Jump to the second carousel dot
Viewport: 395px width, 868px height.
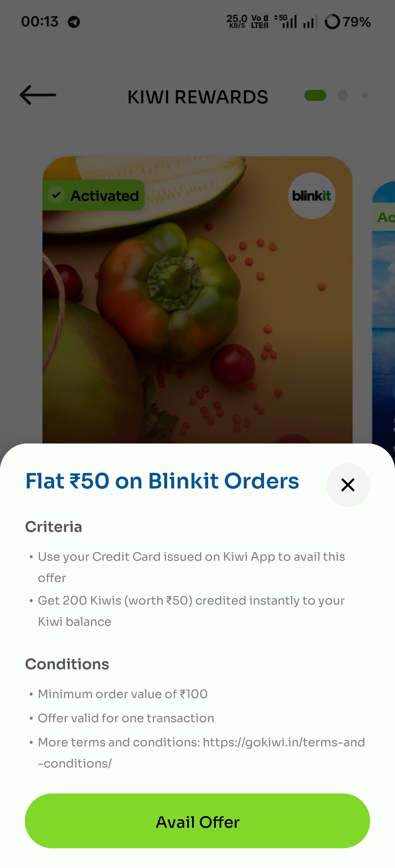tap(343, 95)
